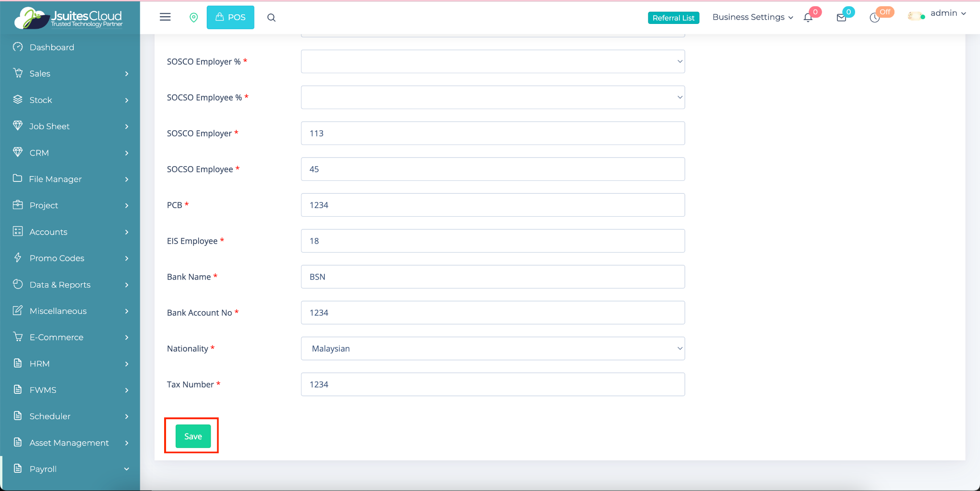Click the Stock layers icon
The image size is (980, 491).
[18, 100]
